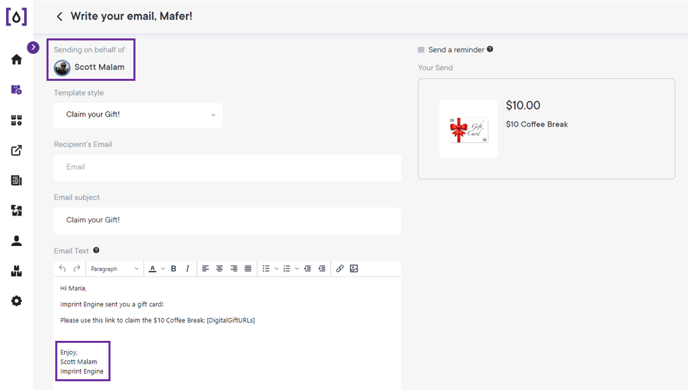This screenshot has width=688, height=390.
Task: Open the Template style dropdown
Action: tap(138, 115)
